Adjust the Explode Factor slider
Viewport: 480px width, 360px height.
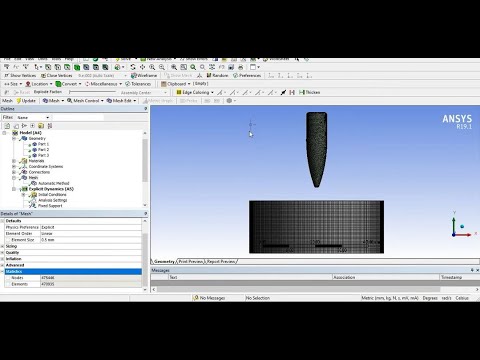(92, 92)
